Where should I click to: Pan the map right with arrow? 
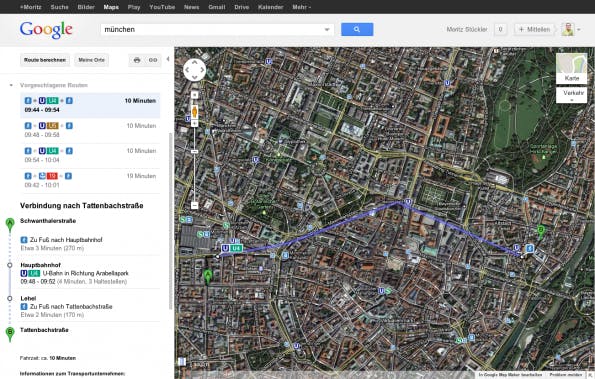tap(202, 70)
